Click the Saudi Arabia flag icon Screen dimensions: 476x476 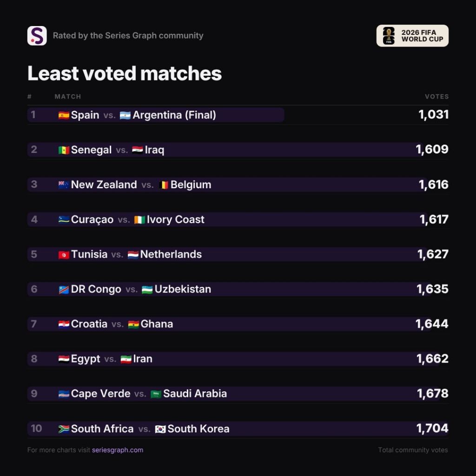(x=156, y=394)
